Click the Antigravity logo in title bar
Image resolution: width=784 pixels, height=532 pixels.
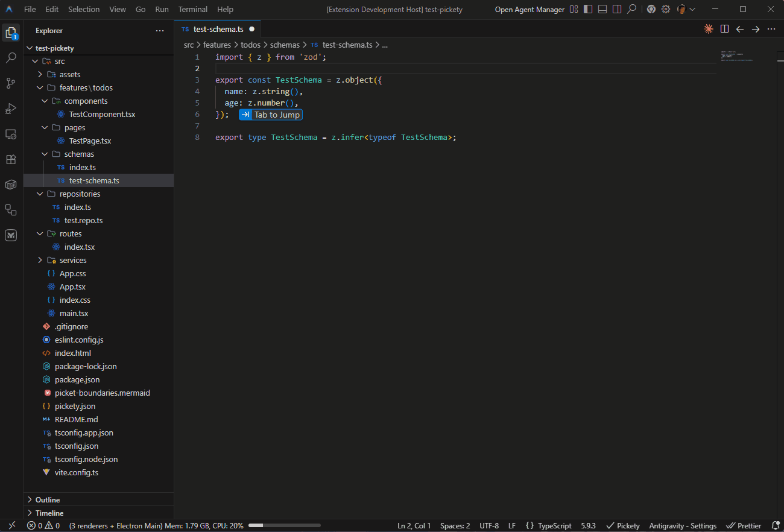(10, 9)
